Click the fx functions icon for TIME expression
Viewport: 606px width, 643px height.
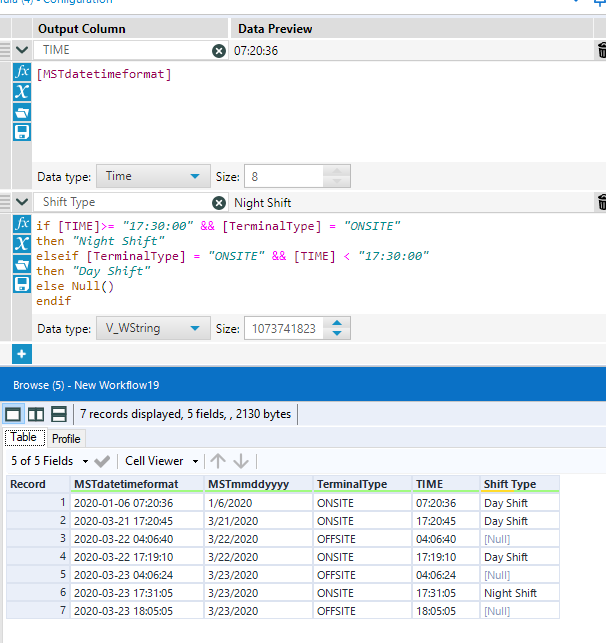point(22,72)
